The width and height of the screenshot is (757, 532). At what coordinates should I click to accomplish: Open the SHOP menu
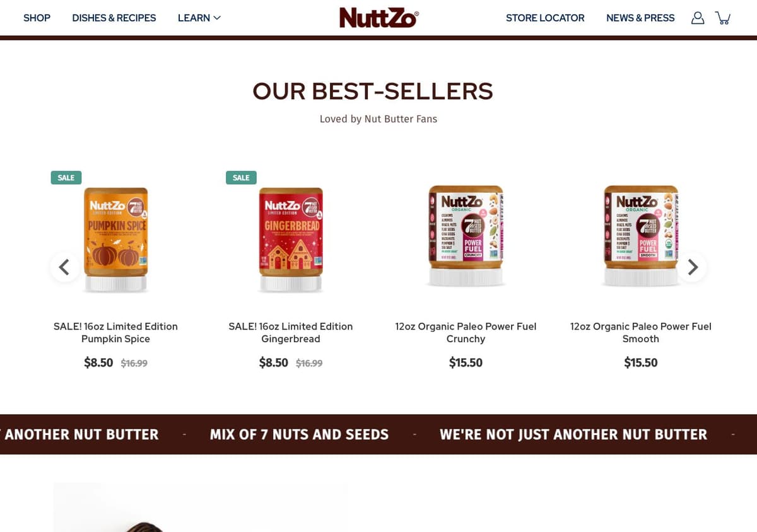[37, 18]
